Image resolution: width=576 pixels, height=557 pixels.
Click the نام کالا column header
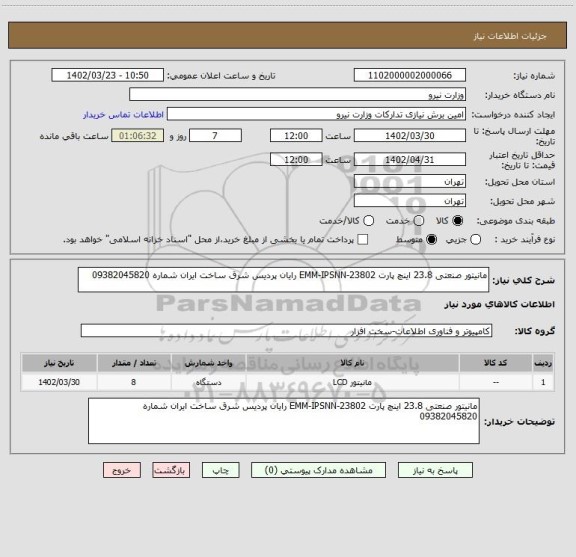[352, 363]
